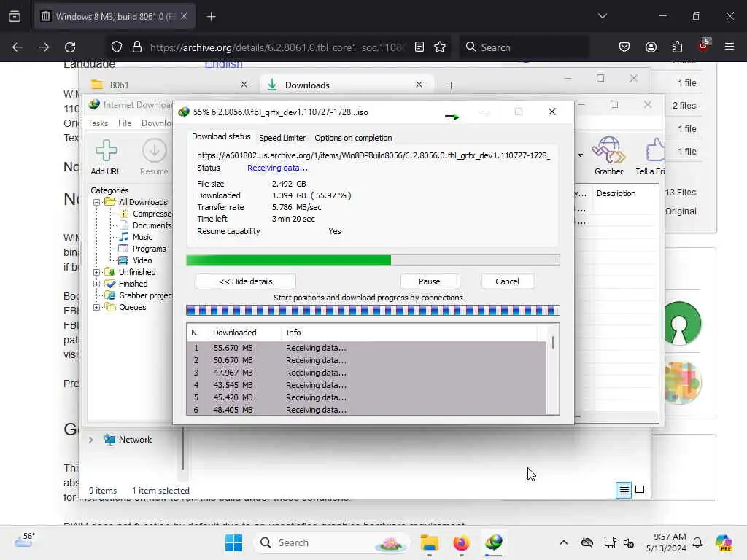Click the IDM icon in the taskbar

pyautogui.click(x=494, y=542)
